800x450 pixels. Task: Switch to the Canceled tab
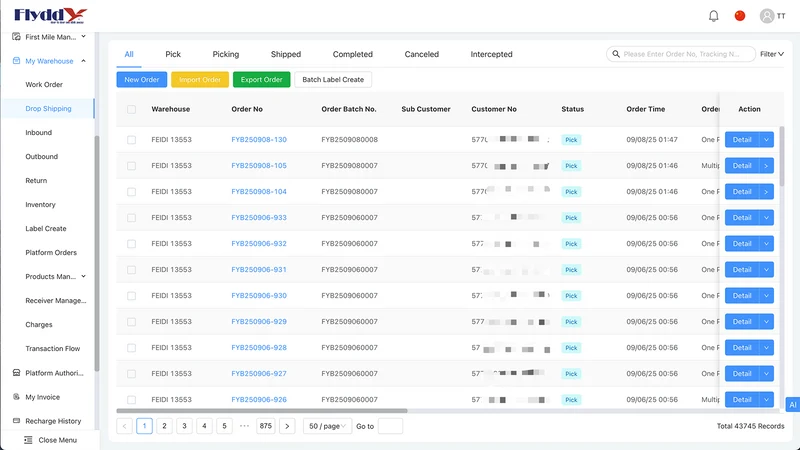coord(421,54)
